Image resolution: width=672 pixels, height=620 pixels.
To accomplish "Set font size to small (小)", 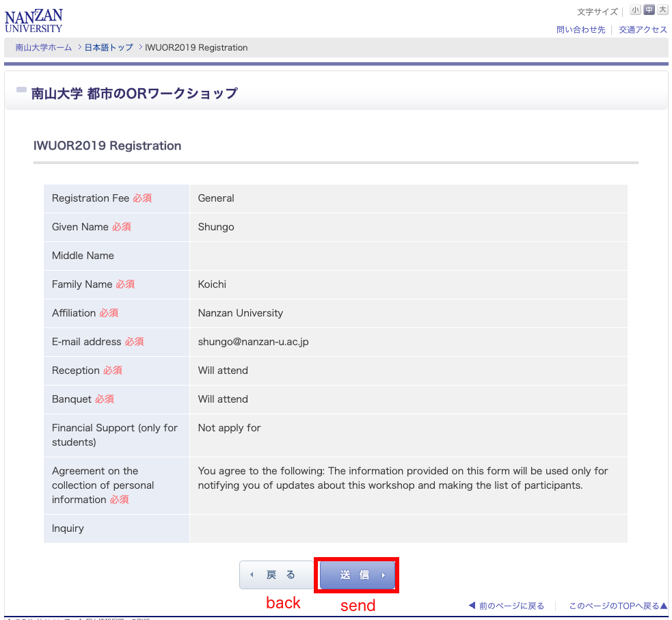I will 635,10.
